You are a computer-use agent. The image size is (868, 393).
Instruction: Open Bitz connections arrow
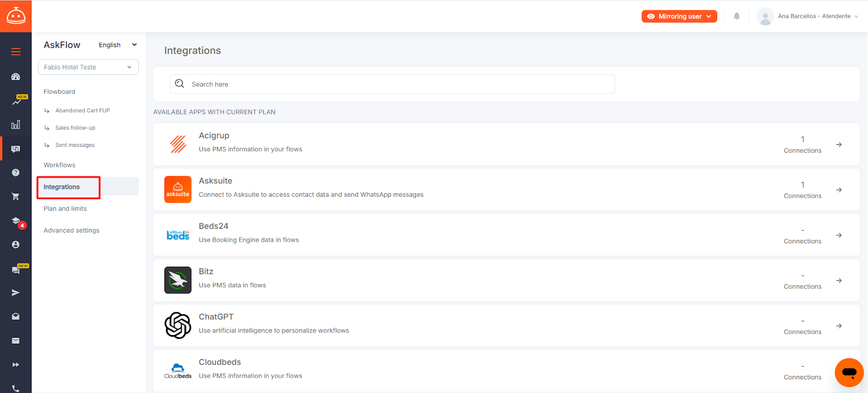[x=839, y=280]
